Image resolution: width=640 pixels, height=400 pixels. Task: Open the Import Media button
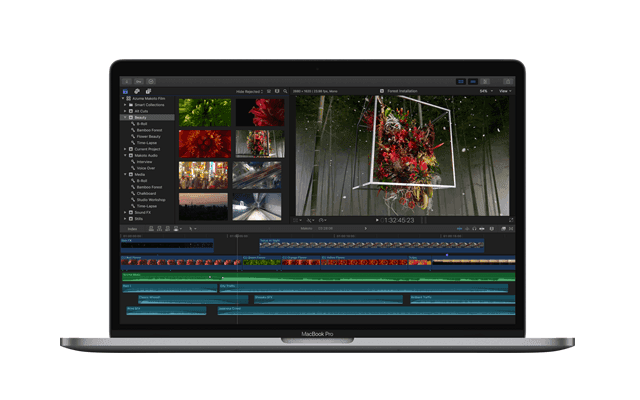pos(127,82)
